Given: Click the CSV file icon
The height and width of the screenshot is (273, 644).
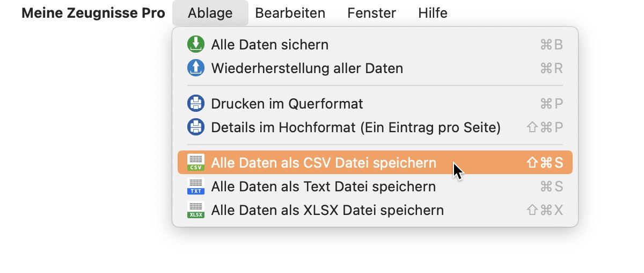Looking at the screenshot, I should click(x=196, y=162).
